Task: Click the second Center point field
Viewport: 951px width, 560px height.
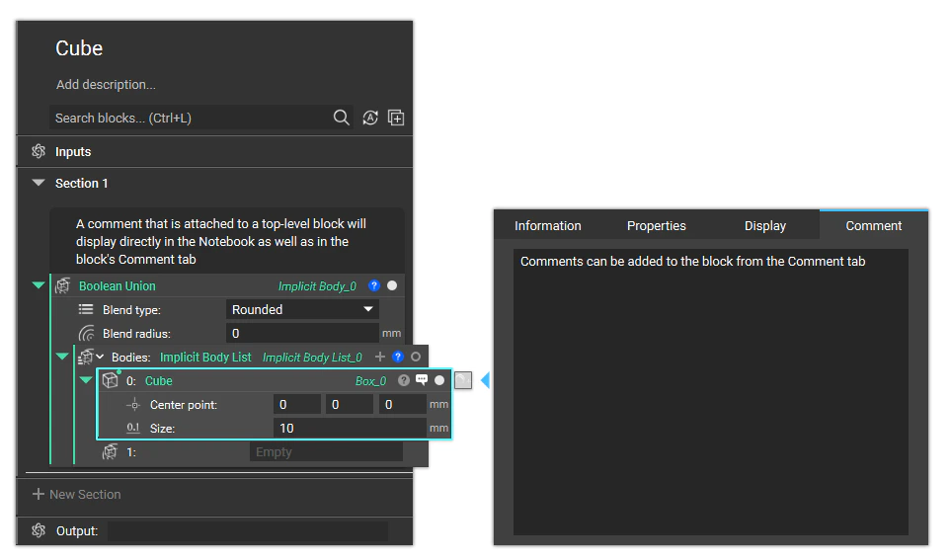Action: [x=350, y=405]
